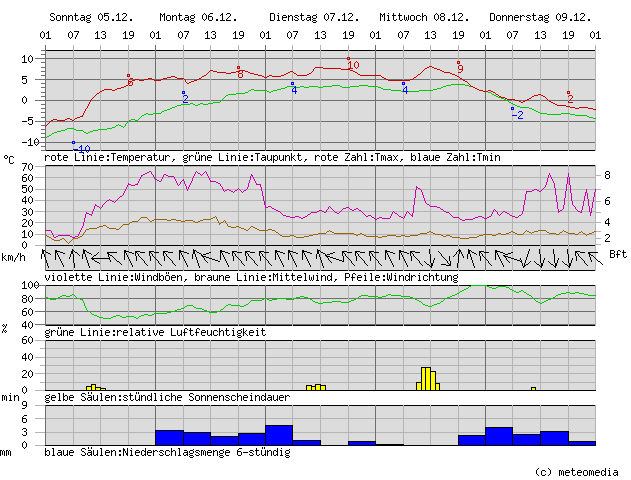Image resolution: width=631 pixels, height=480 pixels.
Task: Click the blue Tmin value '-10' on Sunday
Action: 82,149
